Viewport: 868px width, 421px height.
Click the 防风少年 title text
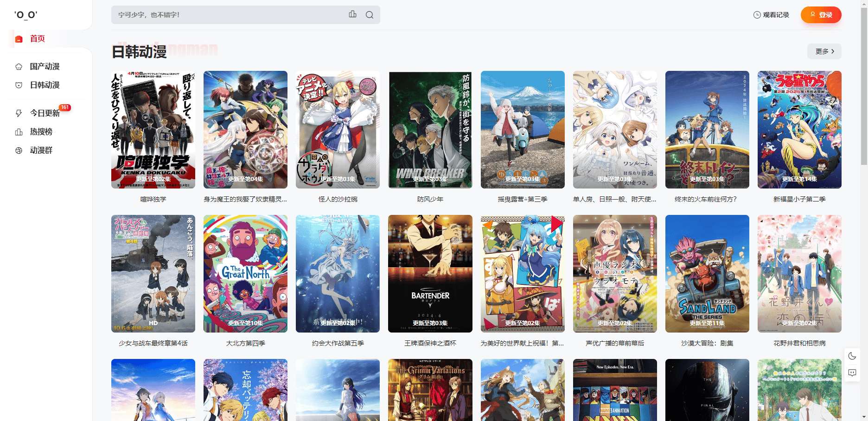coord(430,199)
